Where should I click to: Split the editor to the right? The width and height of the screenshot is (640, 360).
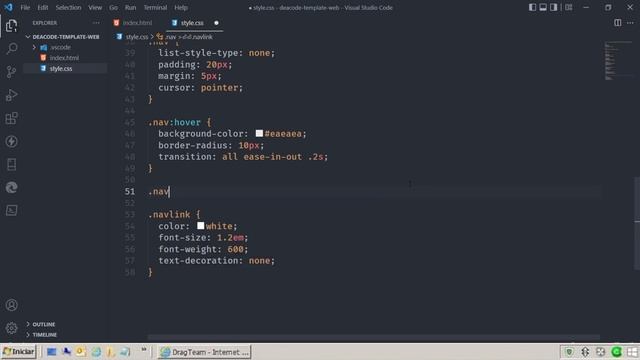(x=618, y=23)
